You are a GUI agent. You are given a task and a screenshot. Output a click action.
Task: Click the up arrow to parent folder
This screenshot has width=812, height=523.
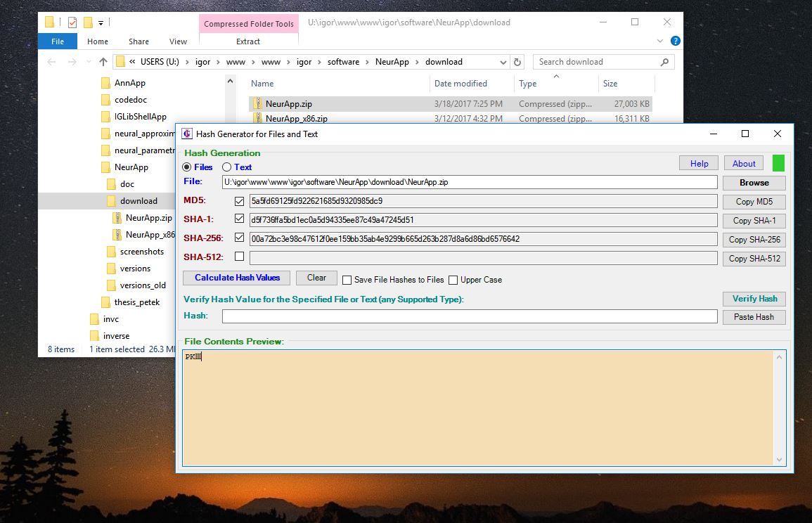[103, 62]
